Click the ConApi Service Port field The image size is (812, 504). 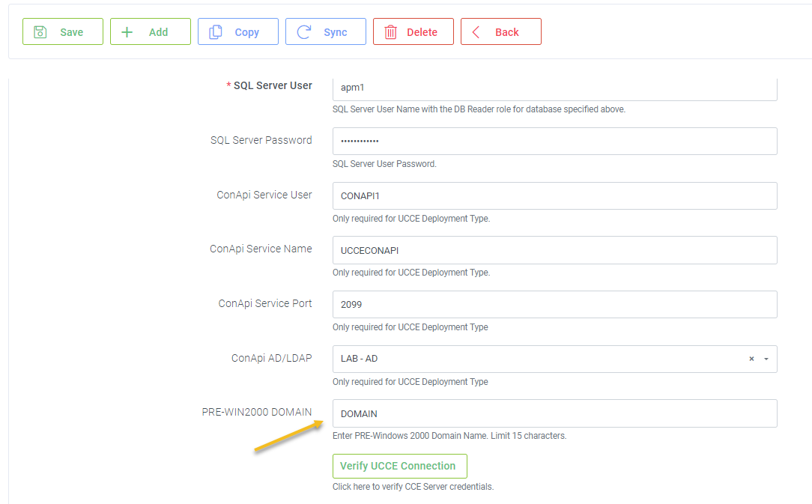554,305
